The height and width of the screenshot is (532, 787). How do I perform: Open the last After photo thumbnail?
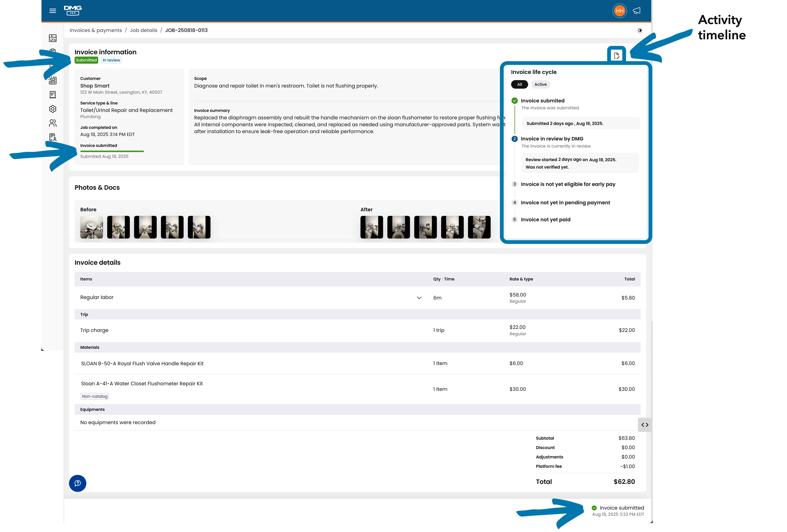(479, 227)
